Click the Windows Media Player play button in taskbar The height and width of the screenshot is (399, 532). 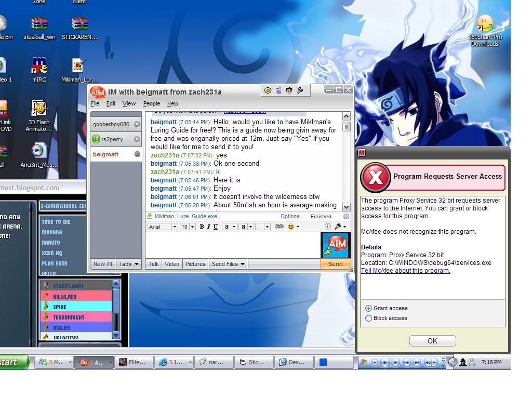[x=385, y=363]
